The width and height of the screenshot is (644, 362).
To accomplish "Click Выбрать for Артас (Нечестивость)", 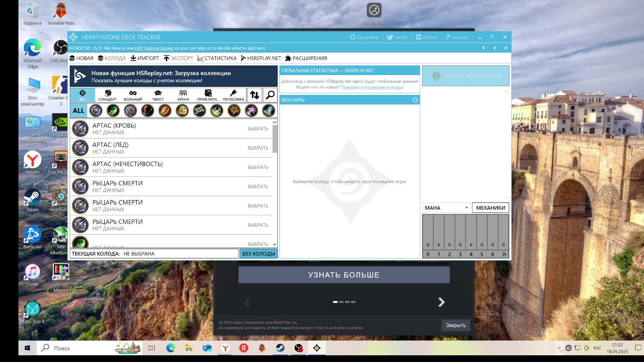I will [258, 167].
